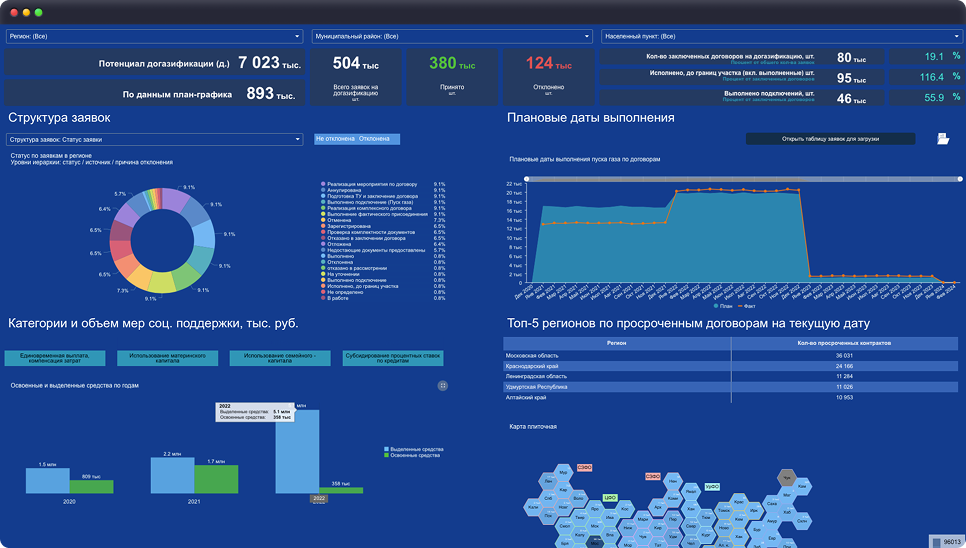Click legend entry Зарегистрирована
This screenshot has height=548, width=966.
pyautogui.click(x=346, y=226)
